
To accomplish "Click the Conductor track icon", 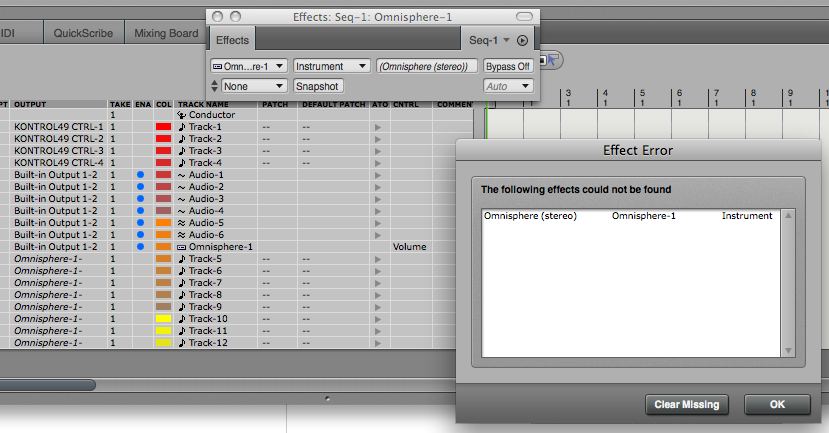I will tap(181, 115).
